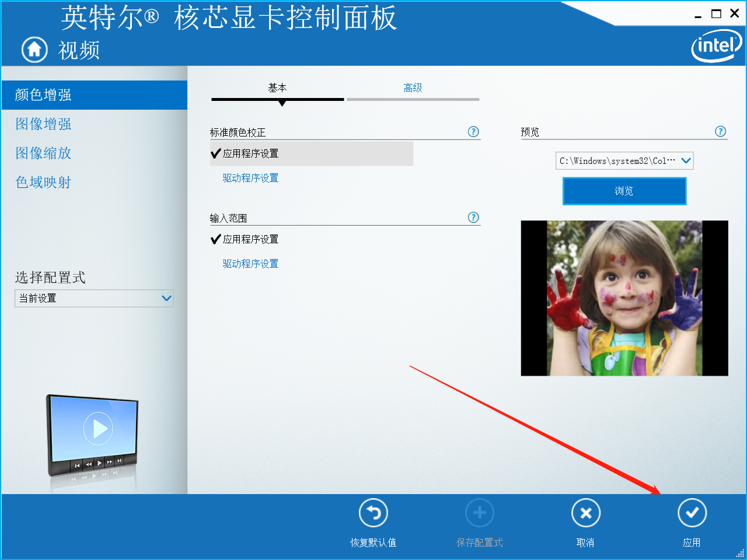Open 驱动程序设置 under 标准颜色校正
Screen dimensions: 747x560
250,177
